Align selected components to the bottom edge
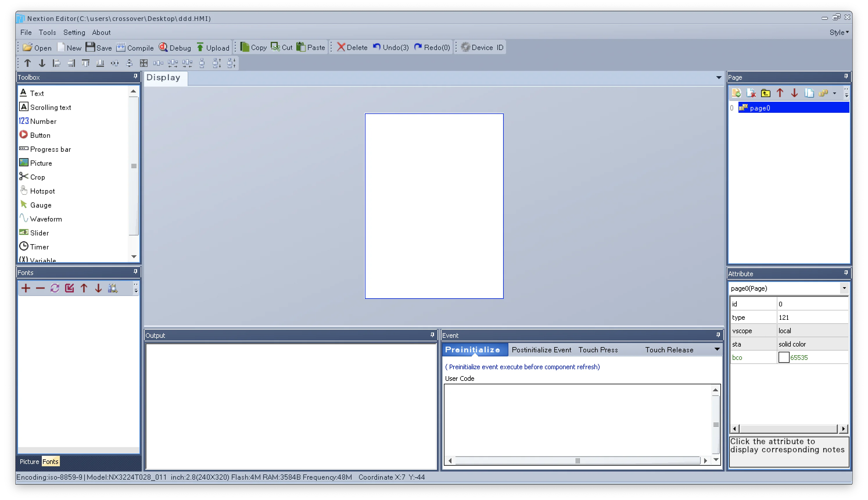The width and height of the screenshot is (868, 500). (x=100, y=63)
